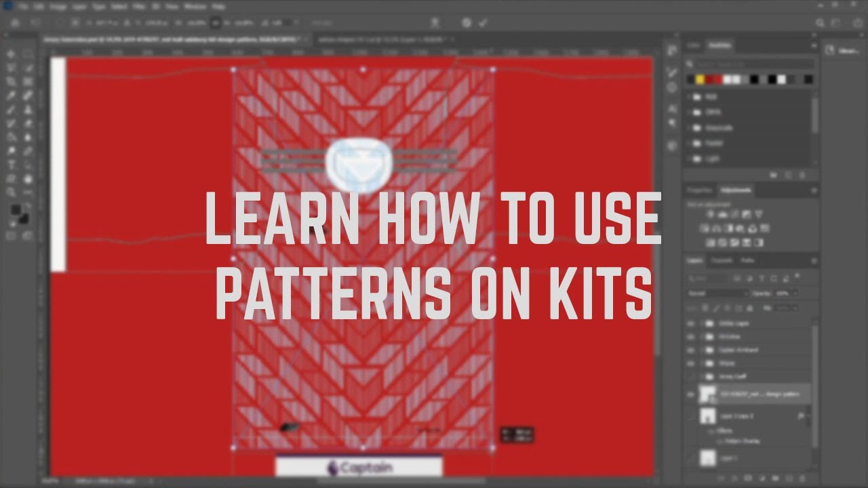The height and width of the screenshot is (488, 868).
Task: Show the bottom Layer 1 layer
Action: pyautogui.click(x=692, y=459)
